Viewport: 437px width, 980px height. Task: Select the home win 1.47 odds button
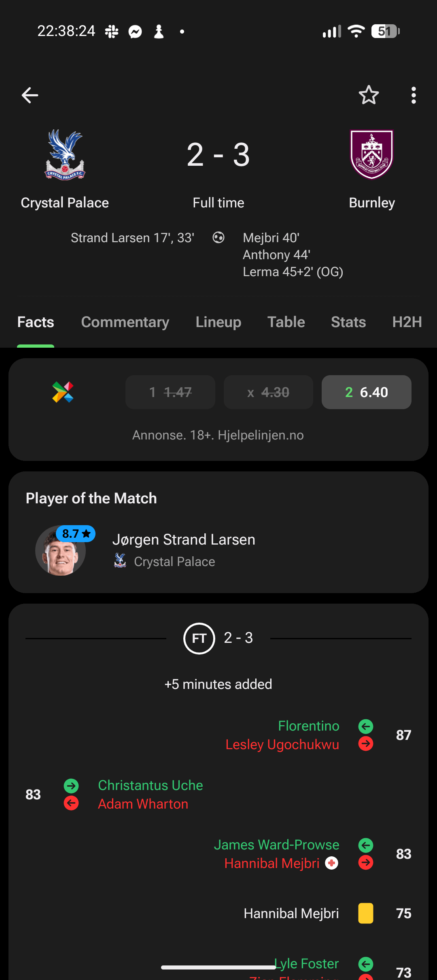click(x=170, y=392)
